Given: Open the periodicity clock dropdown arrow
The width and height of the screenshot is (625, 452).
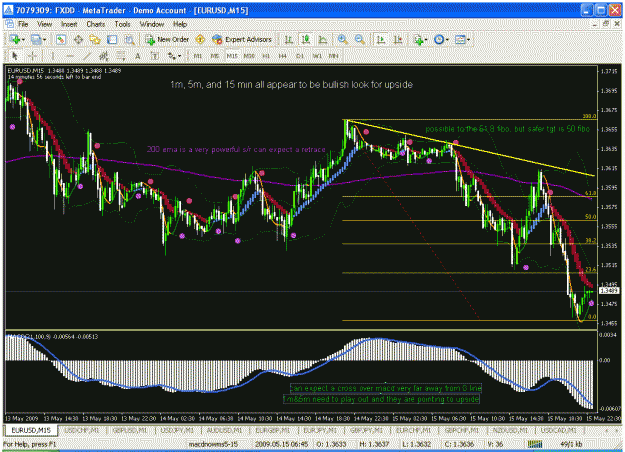Looking at the screenshot, I should pos(447,40).
